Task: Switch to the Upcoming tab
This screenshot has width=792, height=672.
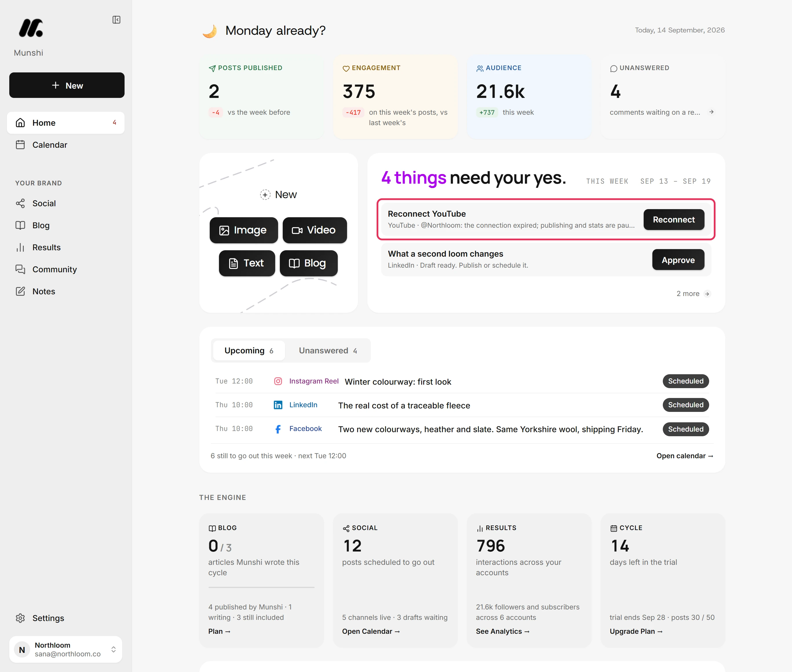Action: tap(249, 350)
